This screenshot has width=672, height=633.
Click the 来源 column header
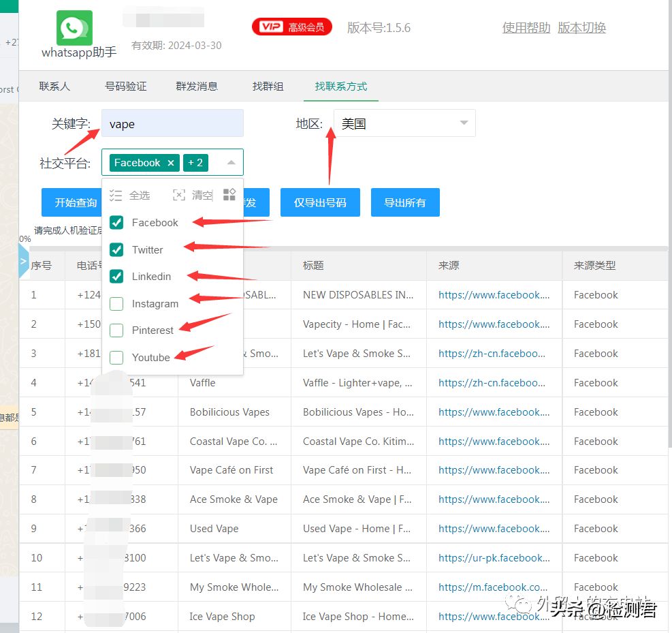(x=449, y=266)
